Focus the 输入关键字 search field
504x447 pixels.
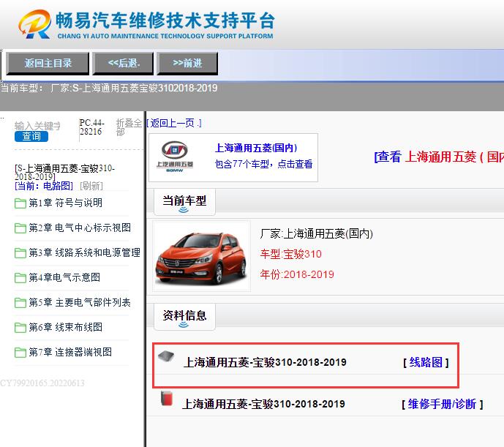tap(37, 126)
